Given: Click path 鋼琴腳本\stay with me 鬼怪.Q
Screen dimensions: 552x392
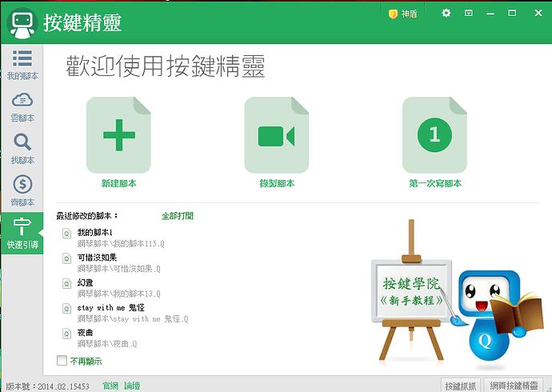Looking at the screenshot, I should click(x=133, y=319).
